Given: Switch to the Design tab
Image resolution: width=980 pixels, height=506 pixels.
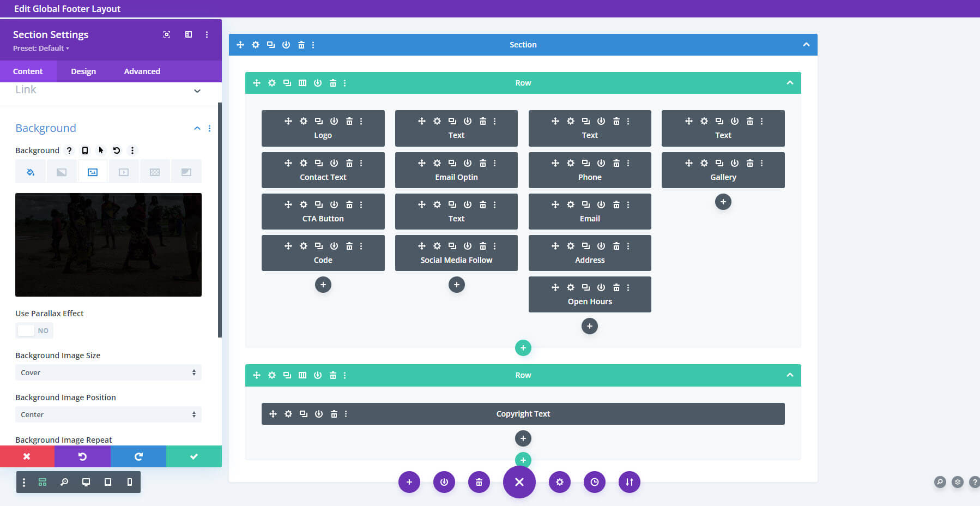Looking at the screenshot, I should 83,71.
